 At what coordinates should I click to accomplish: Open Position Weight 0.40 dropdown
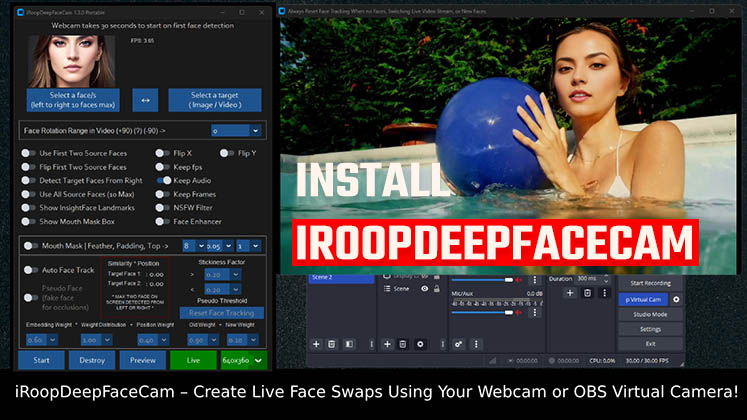[153, 340]
